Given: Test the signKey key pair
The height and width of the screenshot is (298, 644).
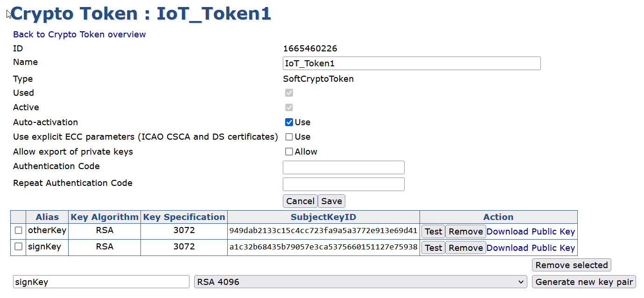Looking at the screenshot, I should pyautogui.click(x=433, y=248).
